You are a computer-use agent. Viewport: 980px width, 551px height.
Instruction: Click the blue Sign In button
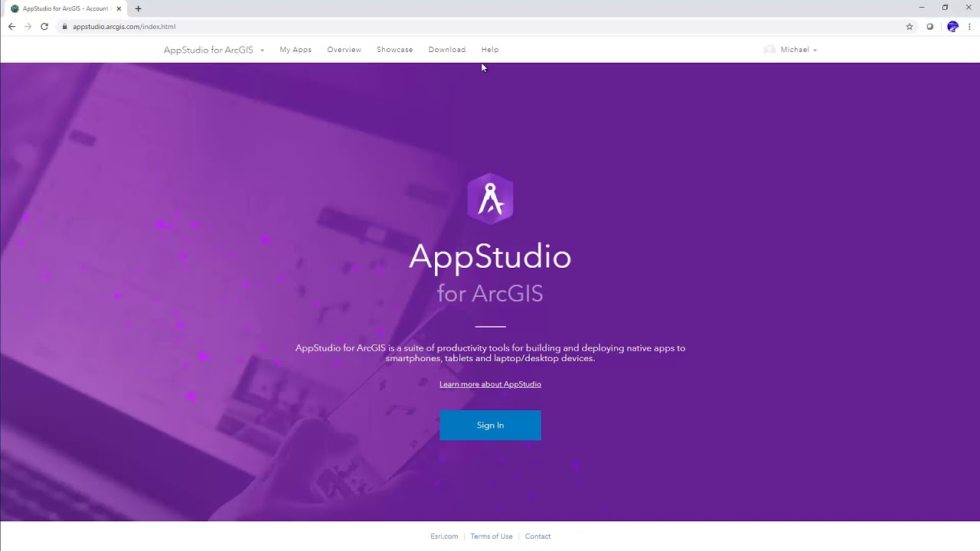(490, 425)
